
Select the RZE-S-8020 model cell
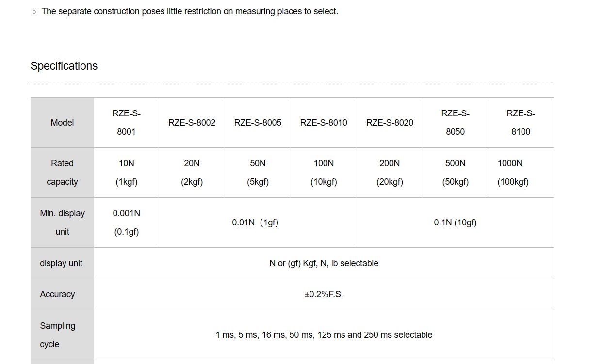pyautogui.click(x=390, y=123)
